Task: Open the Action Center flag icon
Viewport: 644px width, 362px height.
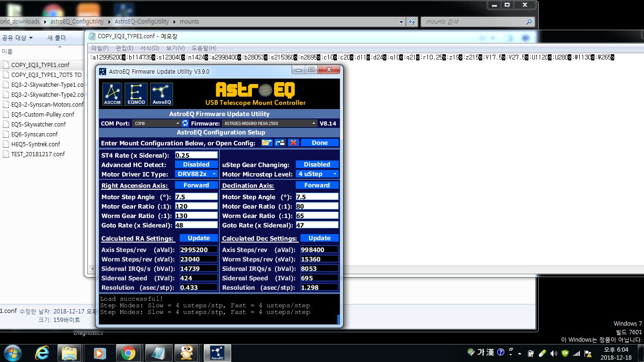Action: pyautogui.click(x=588, y=353)
